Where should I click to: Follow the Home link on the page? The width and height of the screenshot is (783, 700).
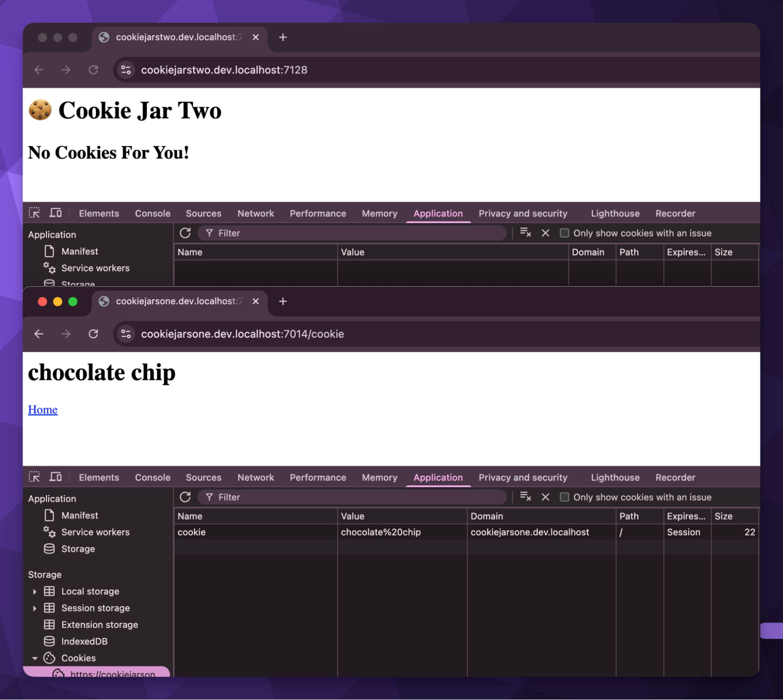[43, 409]
